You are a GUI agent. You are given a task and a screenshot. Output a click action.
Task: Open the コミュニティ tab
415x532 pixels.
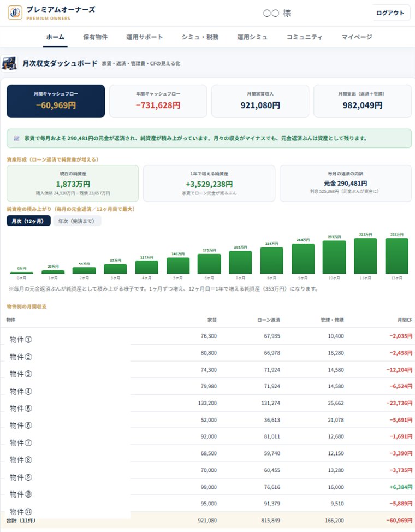click(x=304, y=37)
